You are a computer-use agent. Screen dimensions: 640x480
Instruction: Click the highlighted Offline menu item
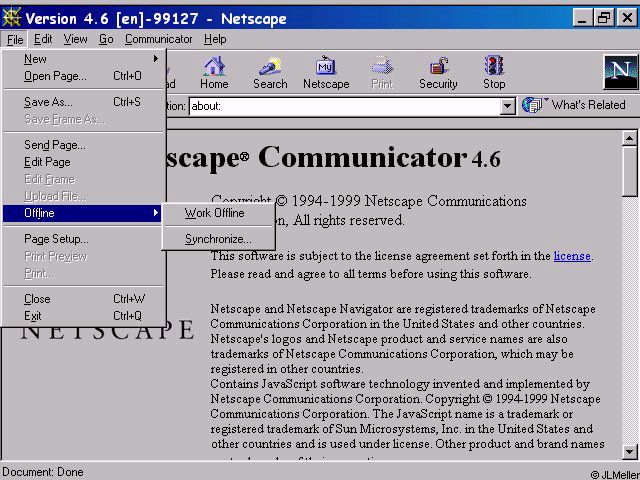pyautogui.click(x=82, y=213)
